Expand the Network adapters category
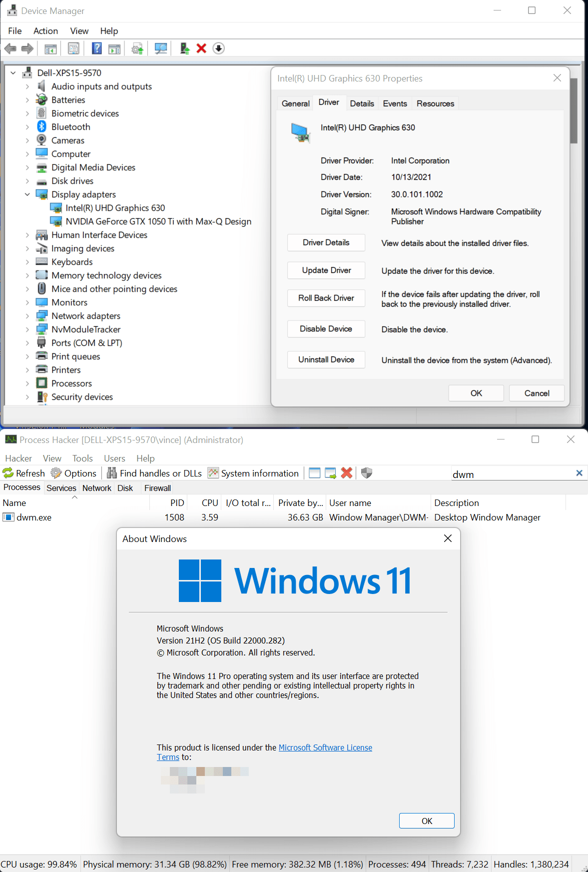The width and height of the screenshot is (588, 872). [x=27, y=315]
